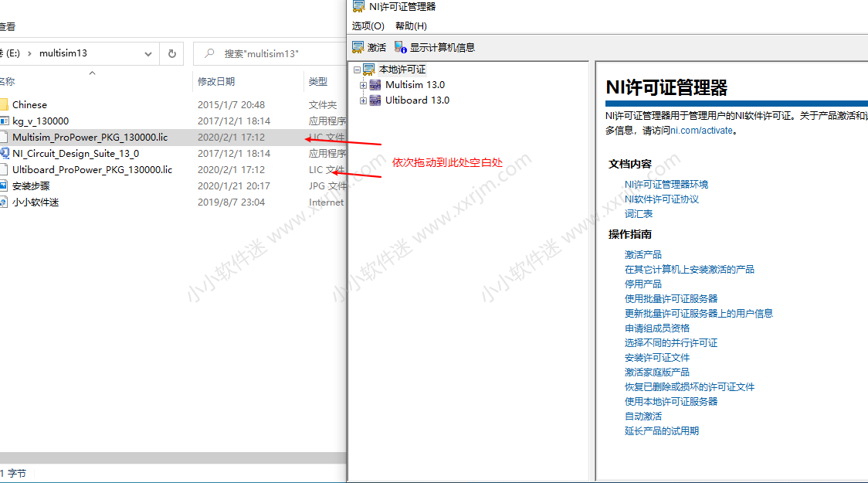Click the 小小软件迷 Internet shortcut icon
Screen dimensions: 868x483
click(x=4, y=202)
